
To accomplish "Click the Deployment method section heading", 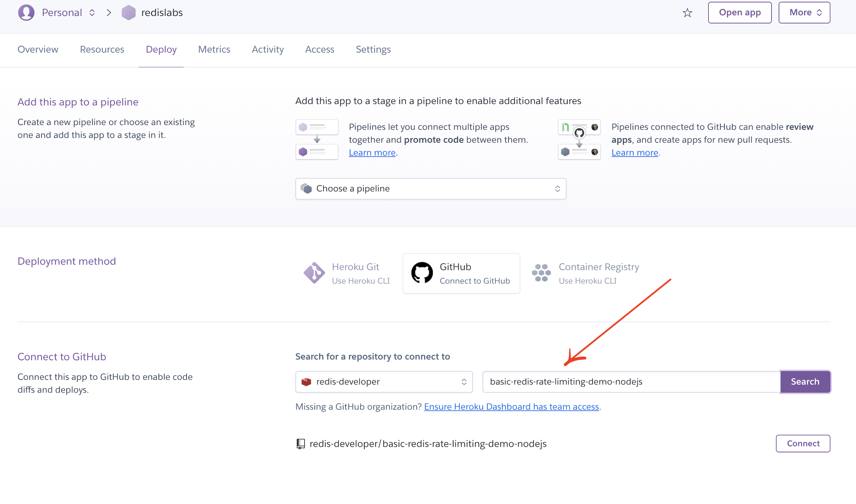I will [x=67, y=261].
